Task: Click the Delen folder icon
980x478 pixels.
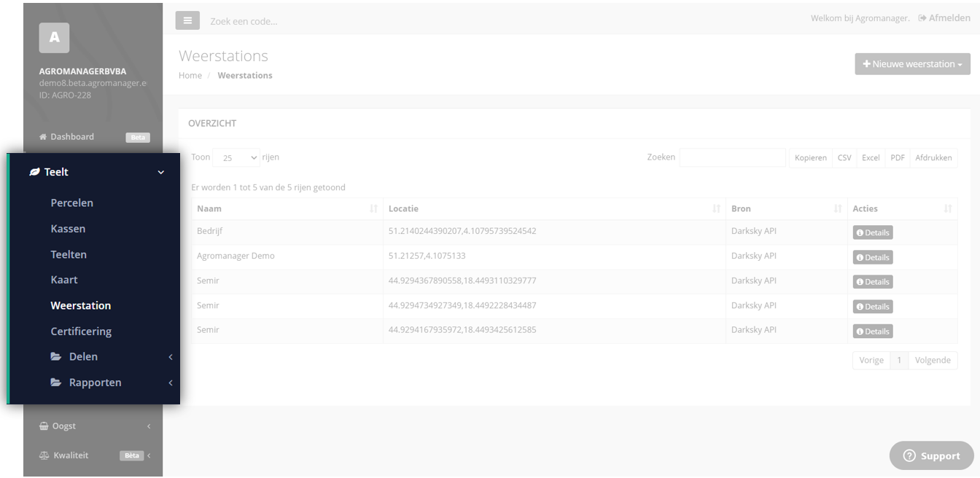Action: coord(56,357)
